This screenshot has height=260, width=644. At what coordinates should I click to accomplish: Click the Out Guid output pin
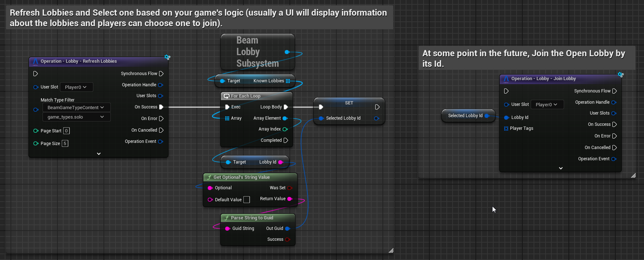tap(288, 228)
